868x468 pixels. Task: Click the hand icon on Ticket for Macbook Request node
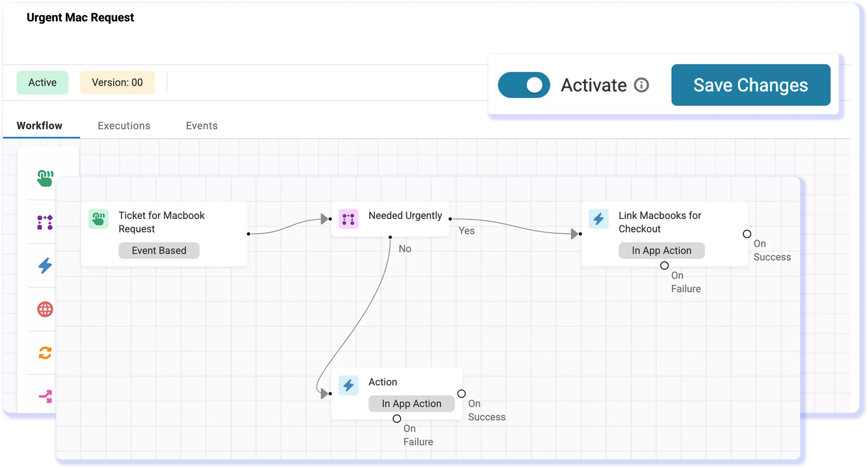99,219
